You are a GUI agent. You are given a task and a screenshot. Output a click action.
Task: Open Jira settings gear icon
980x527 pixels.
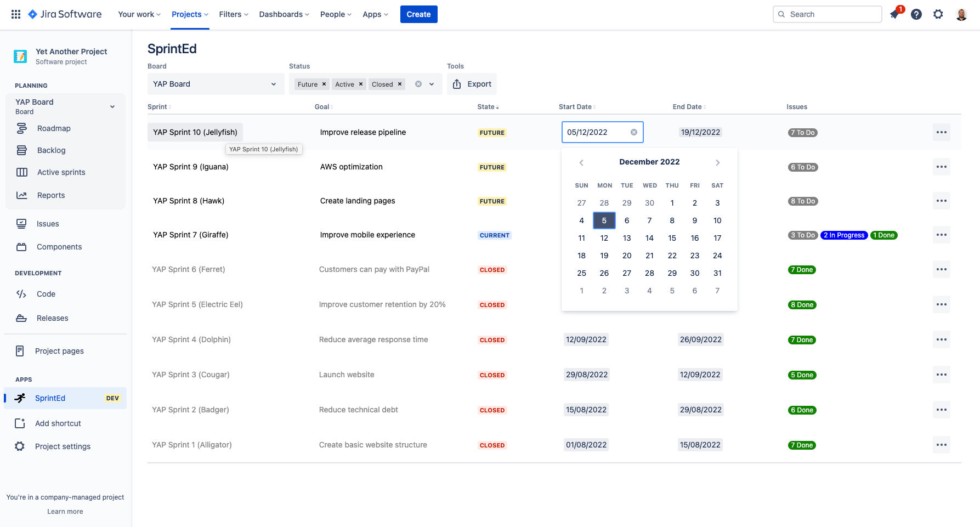938,14
